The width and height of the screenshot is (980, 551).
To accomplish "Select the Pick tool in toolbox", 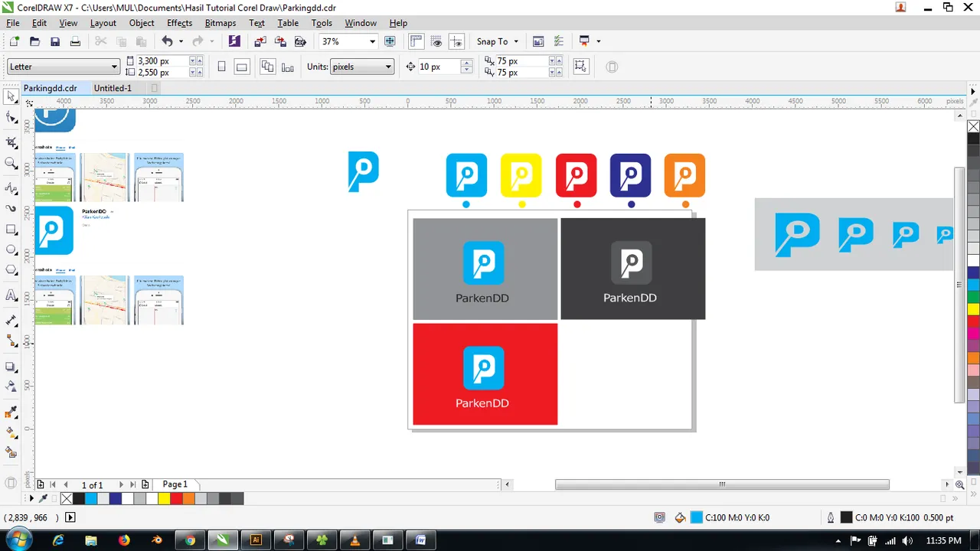I will point(11,96).
